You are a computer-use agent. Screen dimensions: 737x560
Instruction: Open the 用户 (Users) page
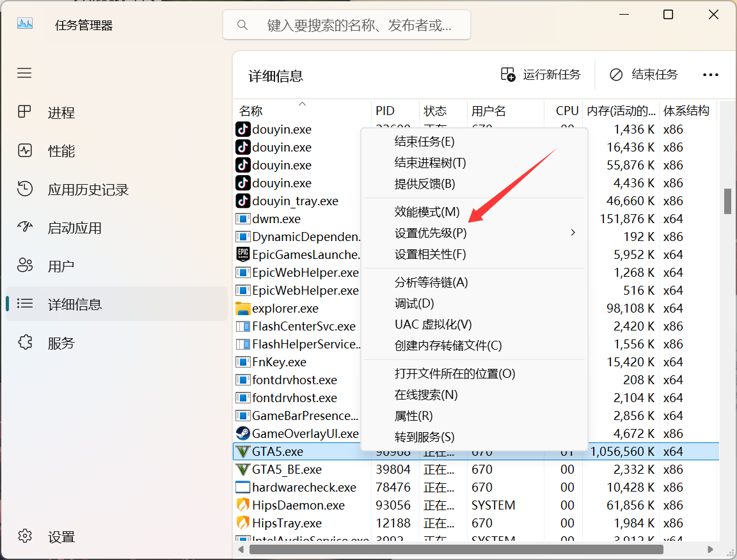click(x=61, y=267)
